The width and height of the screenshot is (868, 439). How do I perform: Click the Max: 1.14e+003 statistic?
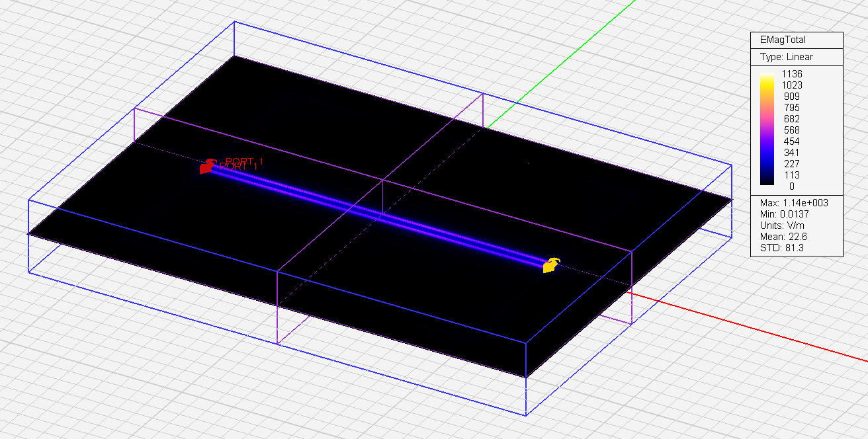(794, 203)
